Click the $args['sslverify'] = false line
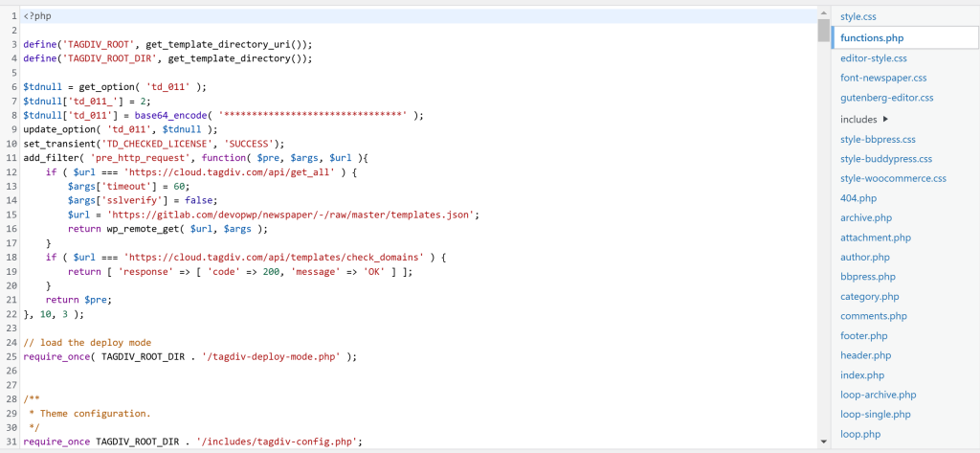This screenshot has height=453, width=980. click(x=143, y=200)
